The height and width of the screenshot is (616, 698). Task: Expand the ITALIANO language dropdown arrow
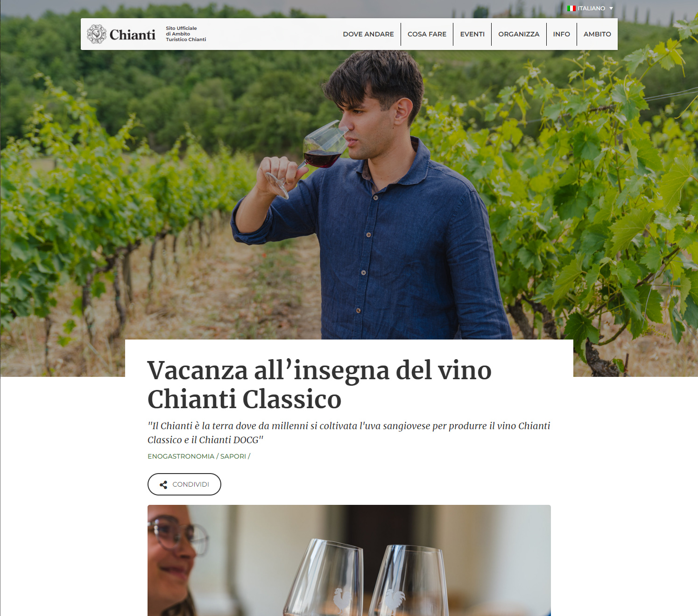click(x=611, y=8)
